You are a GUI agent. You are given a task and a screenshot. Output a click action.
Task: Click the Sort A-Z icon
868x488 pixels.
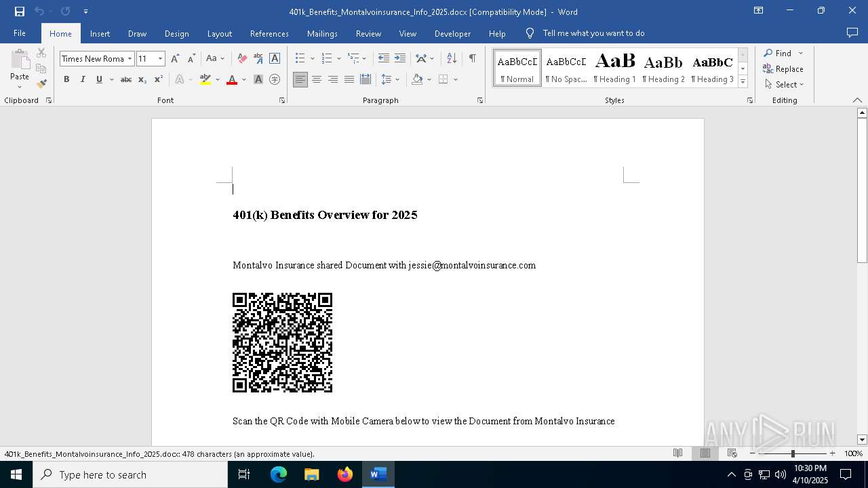tap(452, 59)
